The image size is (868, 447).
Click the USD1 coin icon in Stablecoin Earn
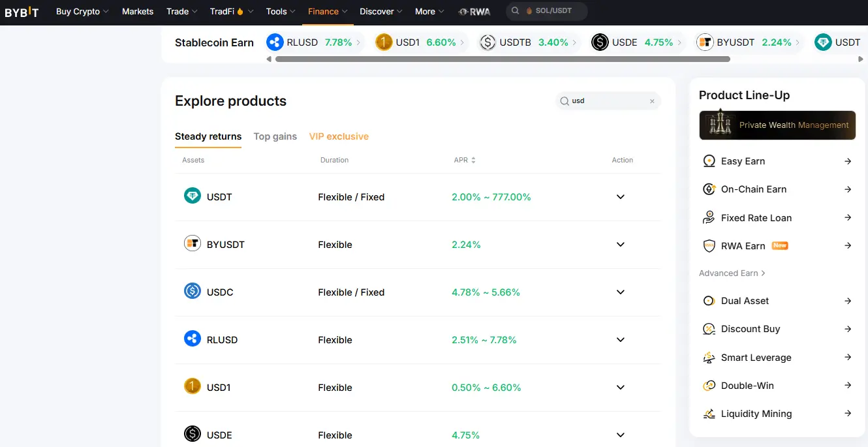[x=384, y=42]
